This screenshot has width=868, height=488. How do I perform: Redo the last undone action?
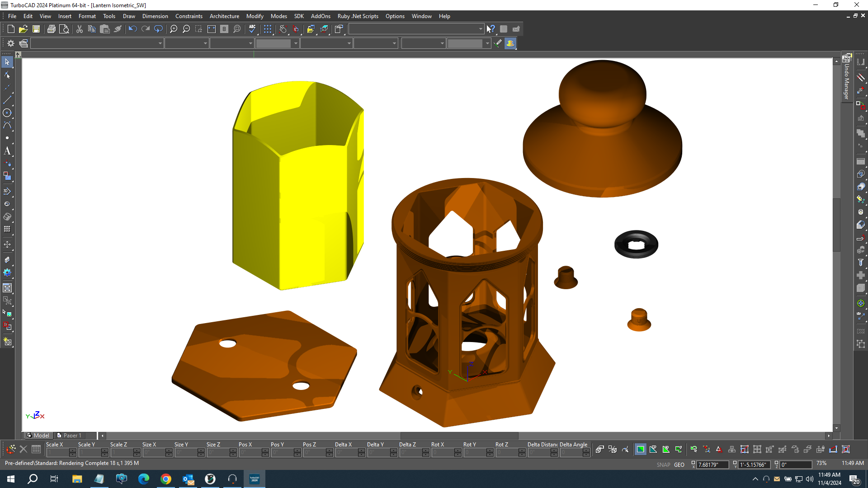click(146, 29)
